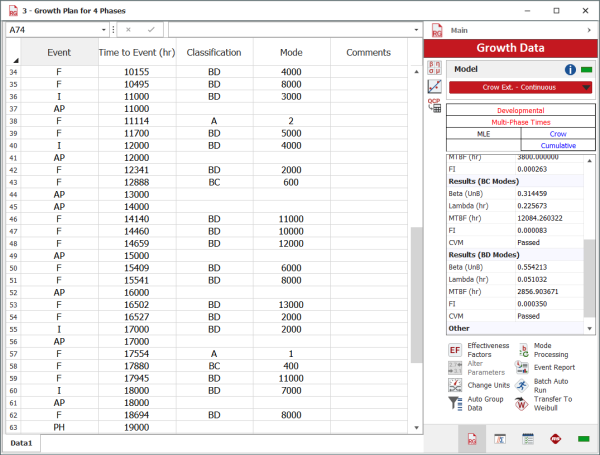Click the Multi-Phase Times setting
600x455 pixels.
click(519, 121)
